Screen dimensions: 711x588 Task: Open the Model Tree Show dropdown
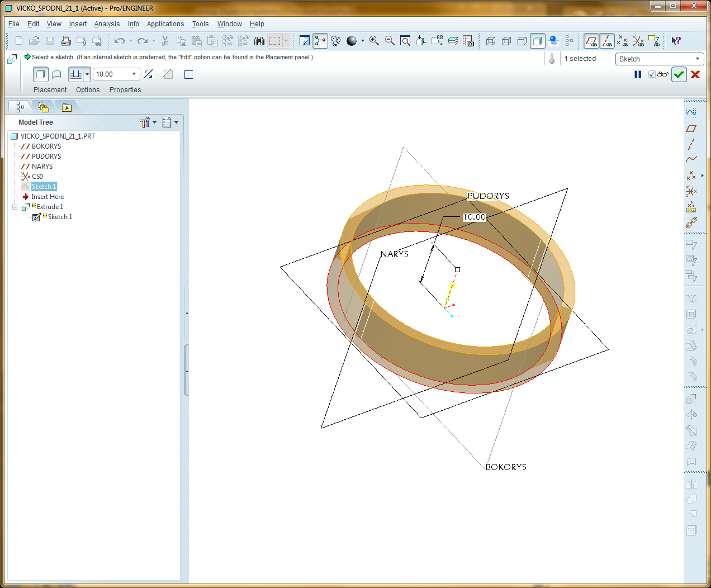[x=148, y=122]
